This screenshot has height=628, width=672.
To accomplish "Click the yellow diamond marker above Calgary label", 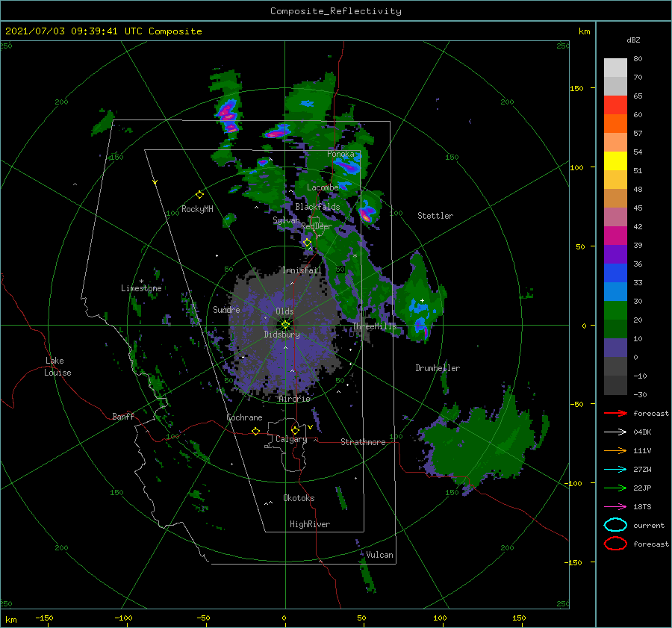I will 295,430.
